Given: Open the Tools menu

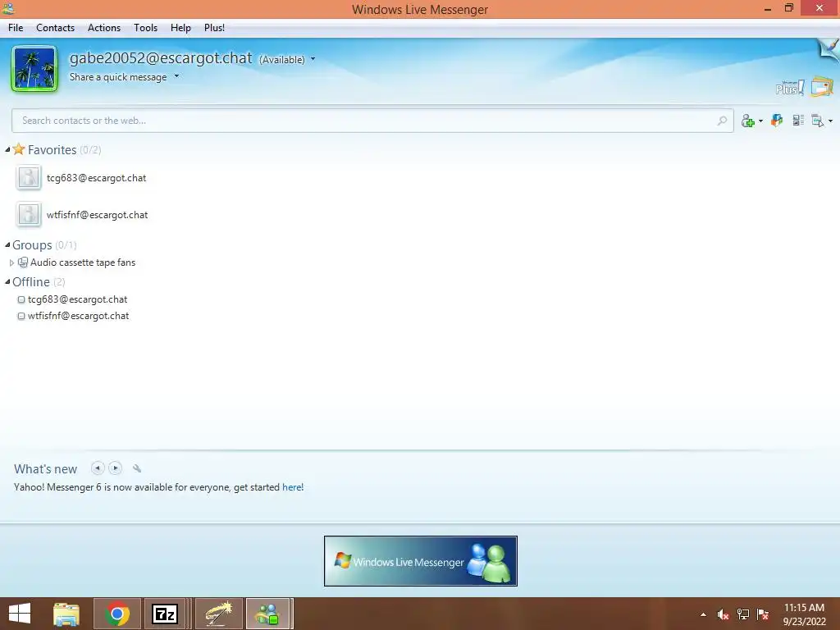Looking at the screenshot, I should 146,28.
